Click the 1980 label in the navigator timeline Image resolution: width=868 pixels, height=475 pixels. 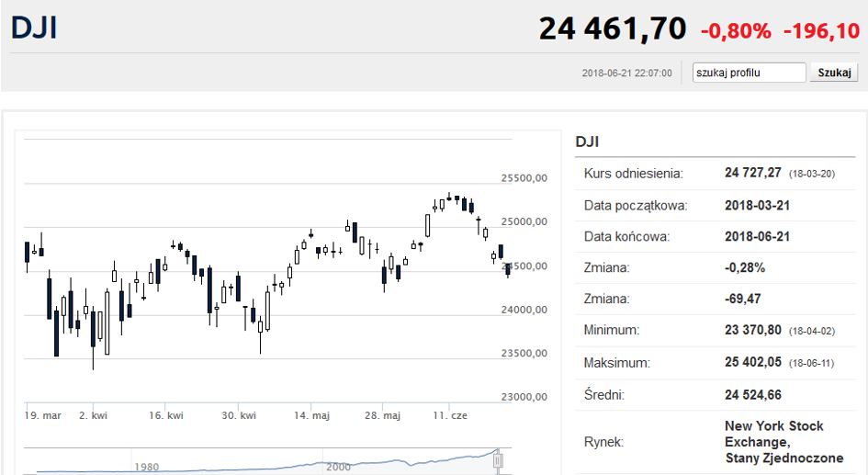pyautogui.click(x=147, y=468)
